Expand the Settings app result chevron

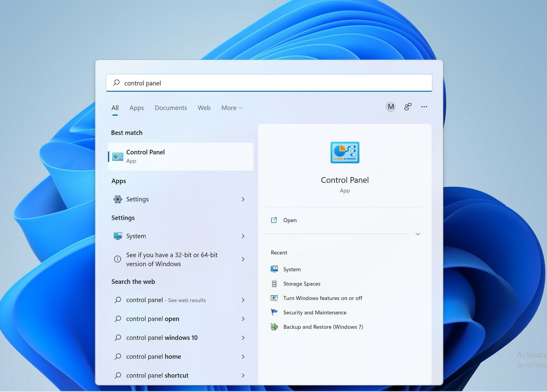243,199
